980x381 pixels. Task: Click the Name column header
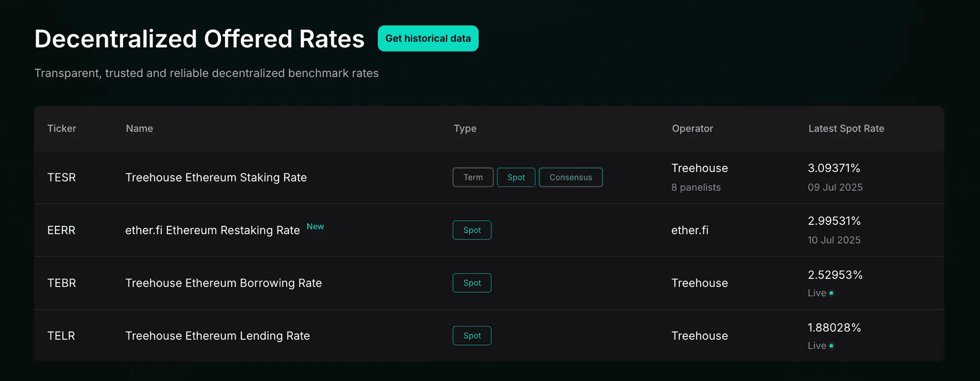click(x=139, y=129)
